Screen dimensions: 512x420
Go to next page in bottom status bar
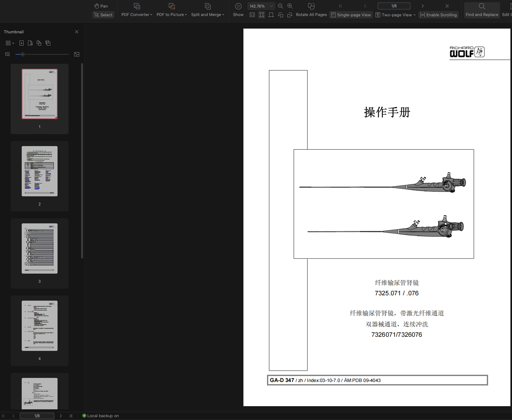(x=61, y=416)
